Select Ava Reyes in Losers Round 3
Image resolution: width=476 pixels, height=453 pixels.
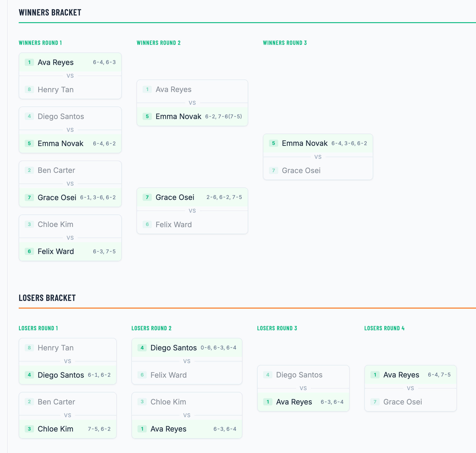pos(303,402)
